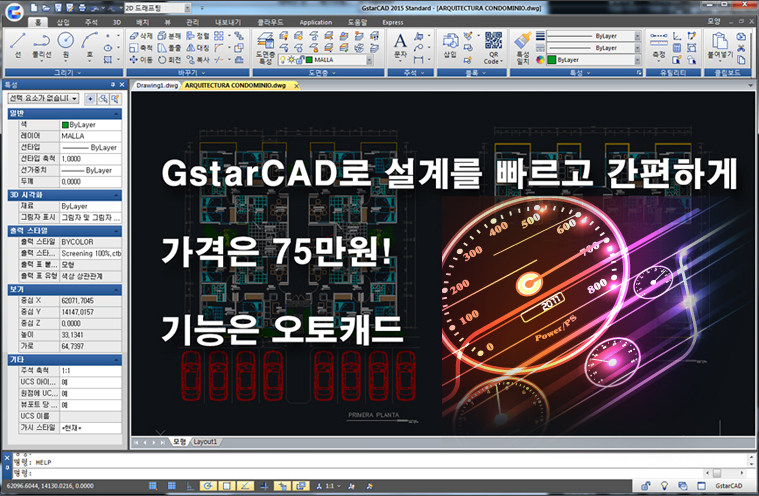Image resolution: width=759 pixels, height=496 pixels.
Task: Click the Copy (복사) modify tool
Action: pyautogui.click(x=198, y=60)
